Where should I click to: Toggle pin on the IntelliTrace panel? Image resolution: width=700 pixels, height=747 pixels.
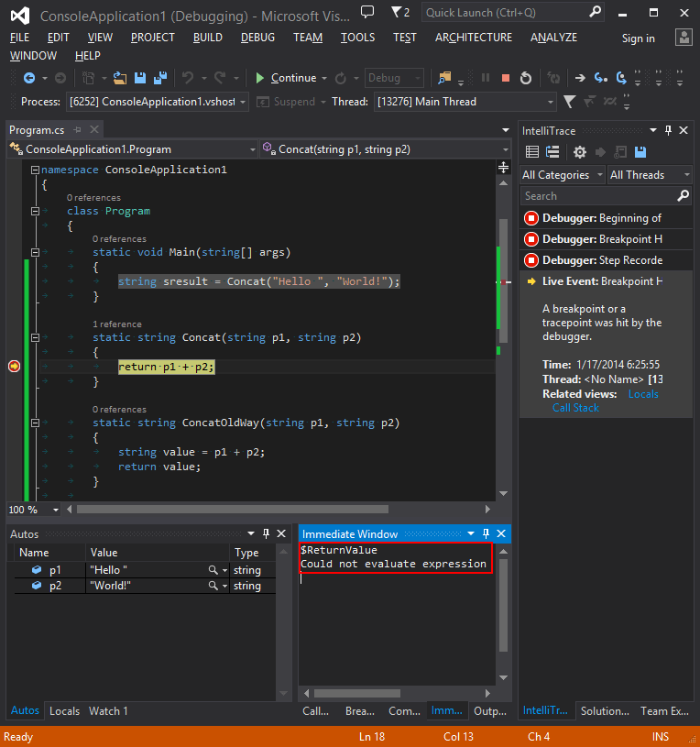click(x=669, y=131)
